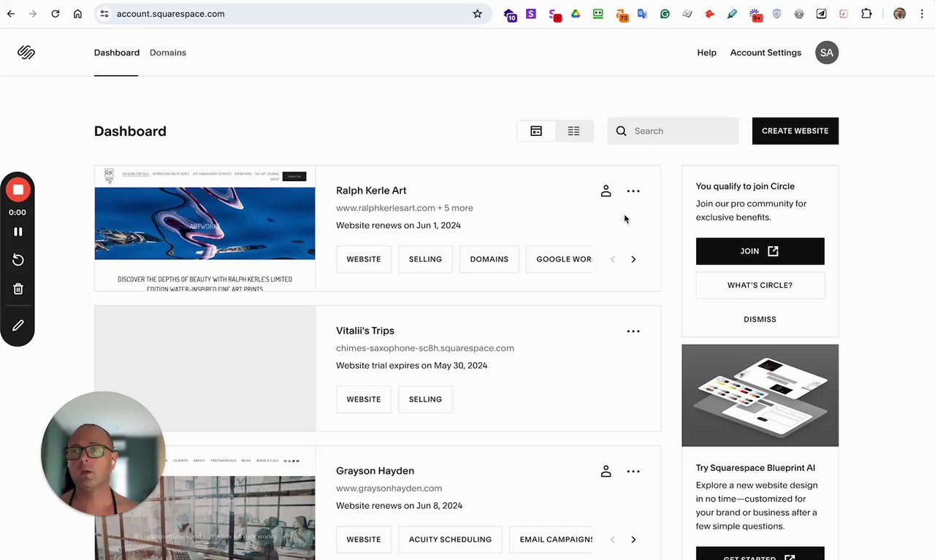Viewport: 935px width, 560px height.
Task: Open Domains button for Ralph Kerle Art
Action: [489, 259]
